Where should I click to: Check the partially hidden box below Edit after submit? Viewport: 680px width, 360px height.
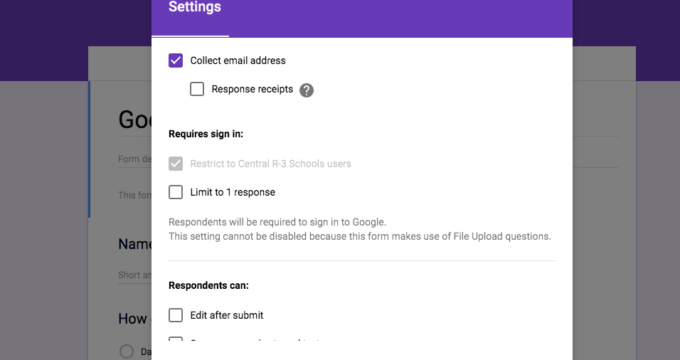pyautogui.click(x=176, y=339)
